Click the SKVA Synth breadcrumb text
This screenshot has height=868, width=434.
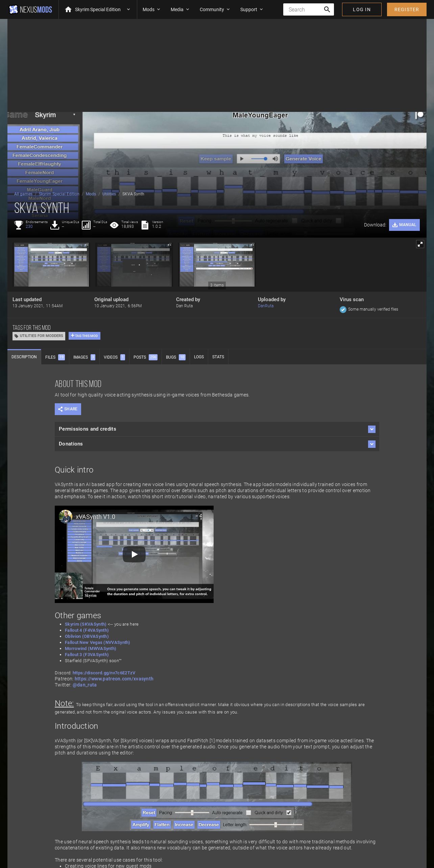click(x=133, y=194)
